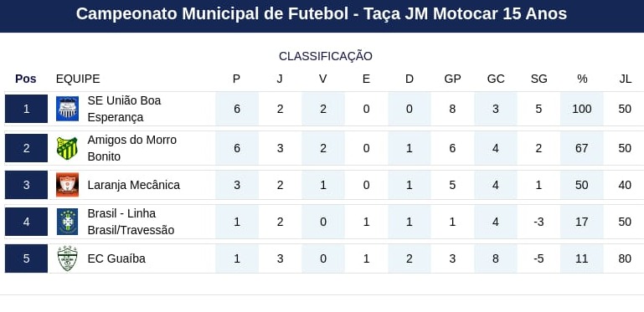Click the EC Guaíba team crest
644x312 pixels.
tap(67, 258)
